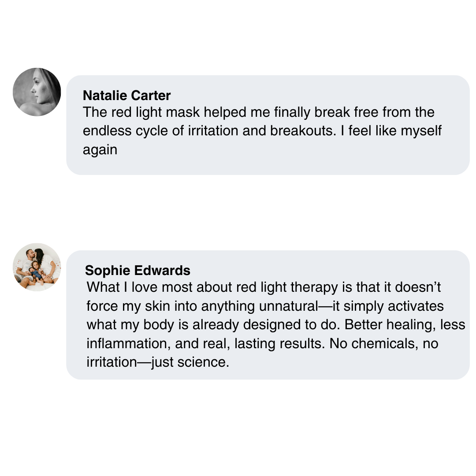This screenshot has height=476, width=476.
Task: Click the word 'unnatural' in Sophie's comment
Action: (288, 306)
